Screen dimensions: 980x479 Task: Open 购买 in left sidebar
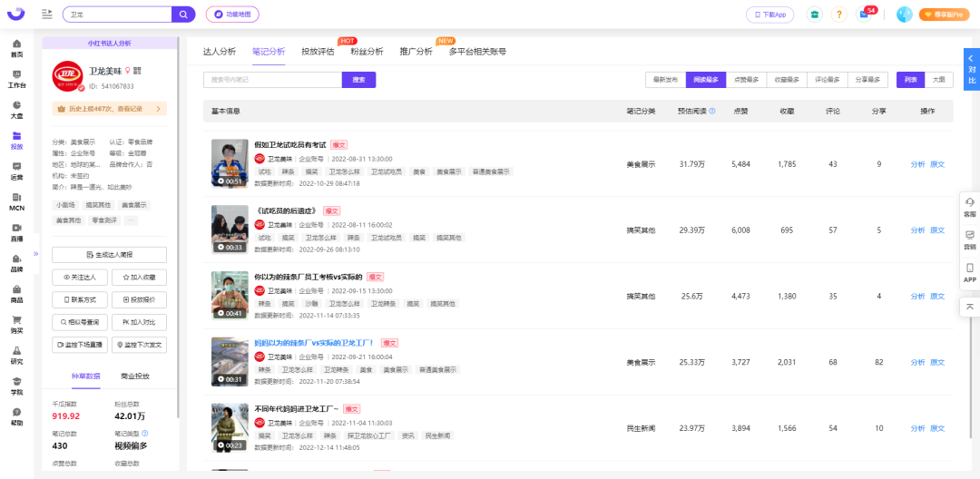17,324
